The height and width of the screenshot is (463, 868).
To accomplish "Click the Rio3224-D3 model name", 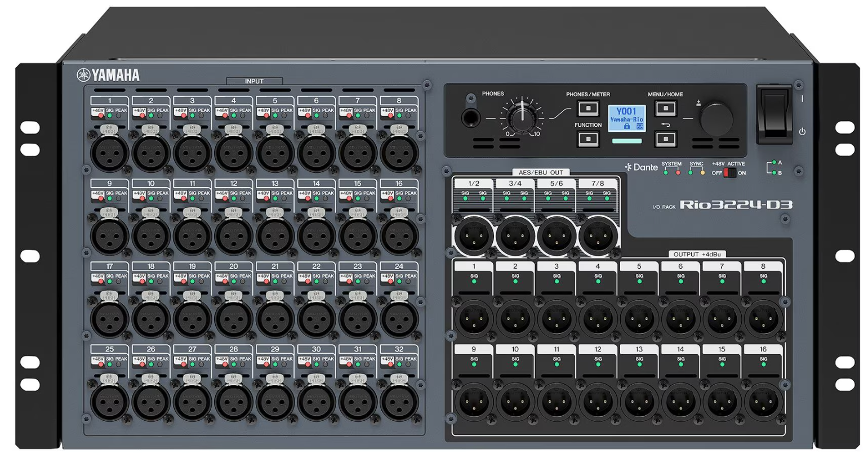I will click(x=736, y=204).
